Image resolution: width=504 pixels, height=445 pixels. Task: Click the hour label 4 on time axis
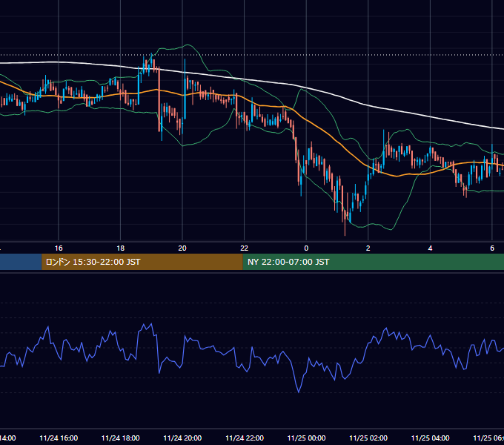(430, 248)
